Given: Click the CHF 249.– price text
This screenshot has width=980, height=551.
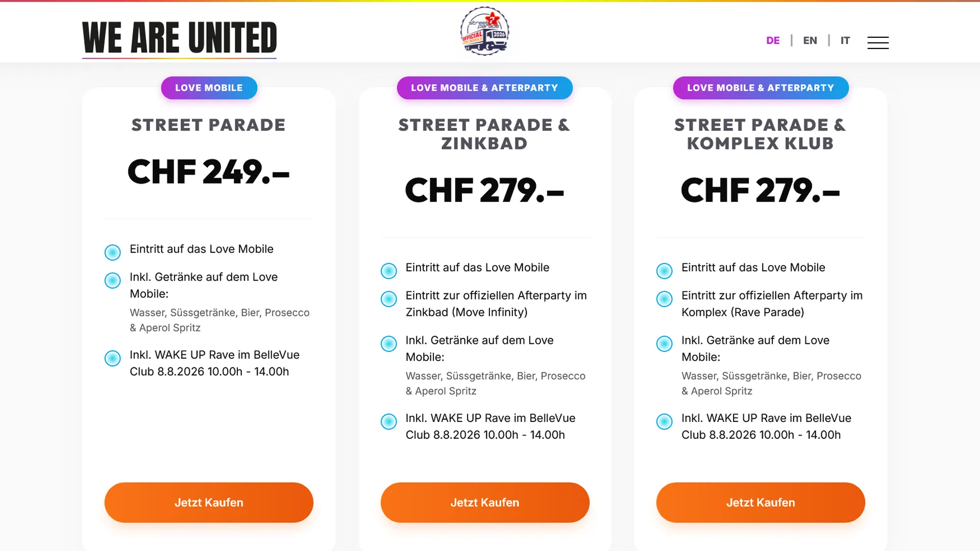Looking at the screenshot, I should pyautogui.click(x=209, y=172).
